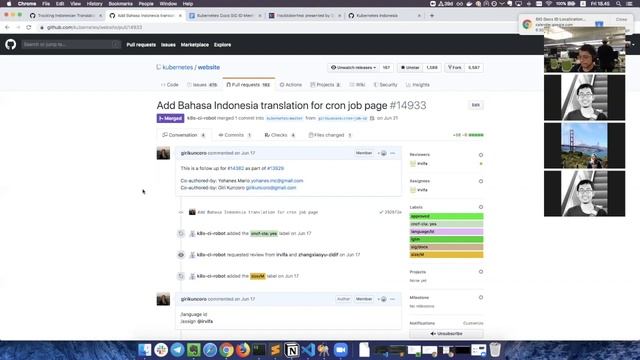Add a reaction to girikuncoro's second comment
The image size is (640, 360).
(382, 299)
